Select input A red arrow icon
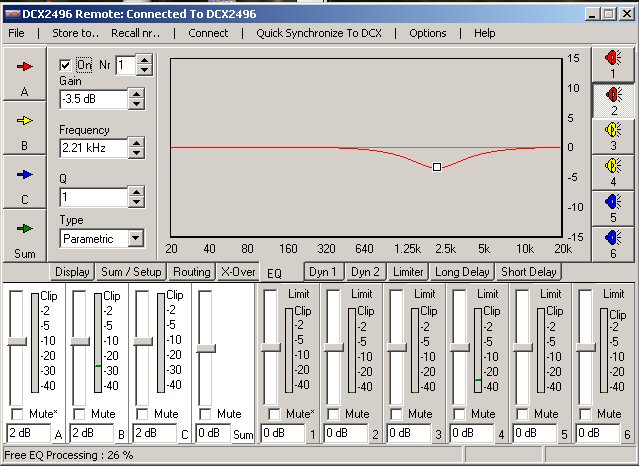Screen dimensions: 639x466 pyautogui.click(x=24, y=66)
